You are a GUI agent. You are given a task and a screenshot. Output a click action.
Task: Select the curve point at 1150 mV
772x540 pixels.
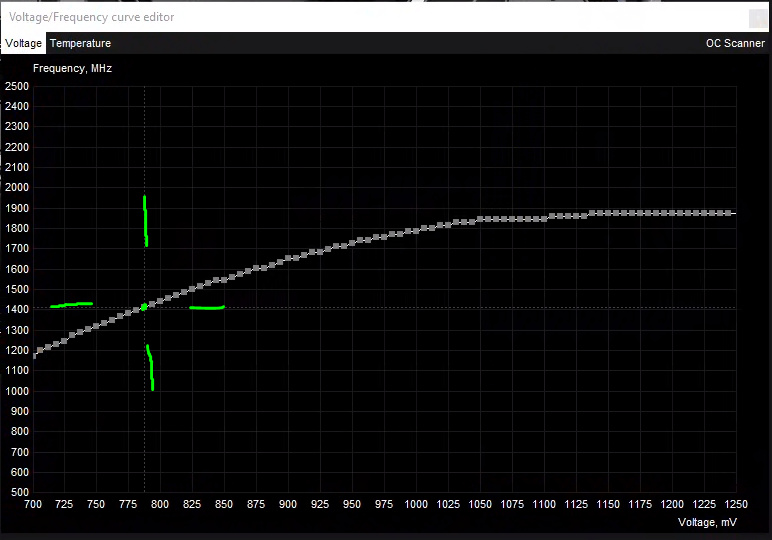pyautogui.click(x=608, y=213)
